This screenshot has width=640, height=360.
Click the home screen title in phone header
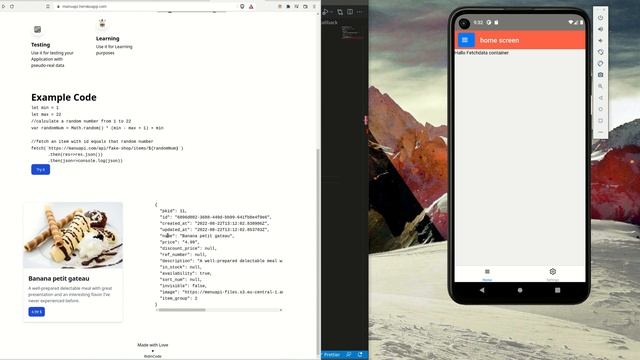[499, 40]
